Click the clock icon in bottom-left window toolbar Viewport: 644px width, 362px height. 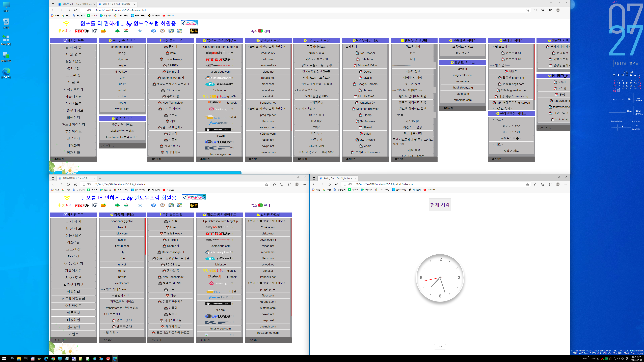point(162,205)
